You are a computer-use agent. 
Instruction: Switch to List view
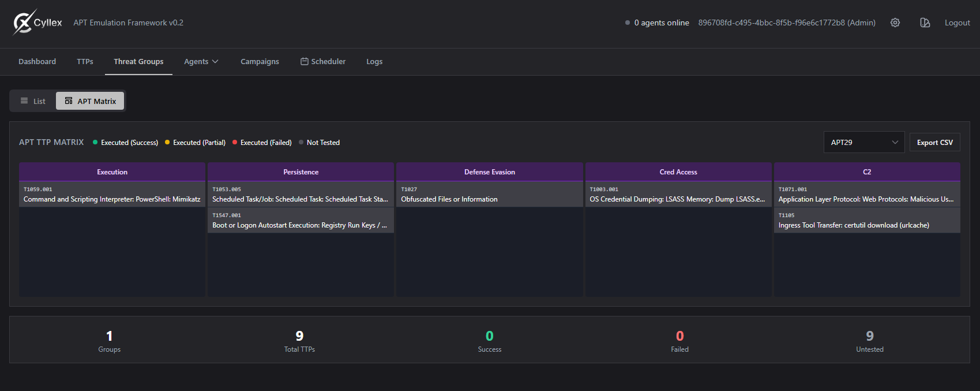coord(33,101)
